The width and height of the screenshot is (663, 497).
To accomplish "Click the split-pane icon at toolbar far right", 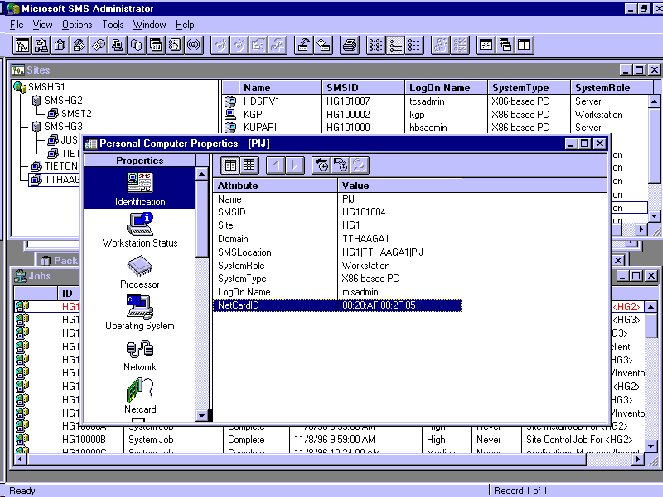I will (x=524, y=45).
